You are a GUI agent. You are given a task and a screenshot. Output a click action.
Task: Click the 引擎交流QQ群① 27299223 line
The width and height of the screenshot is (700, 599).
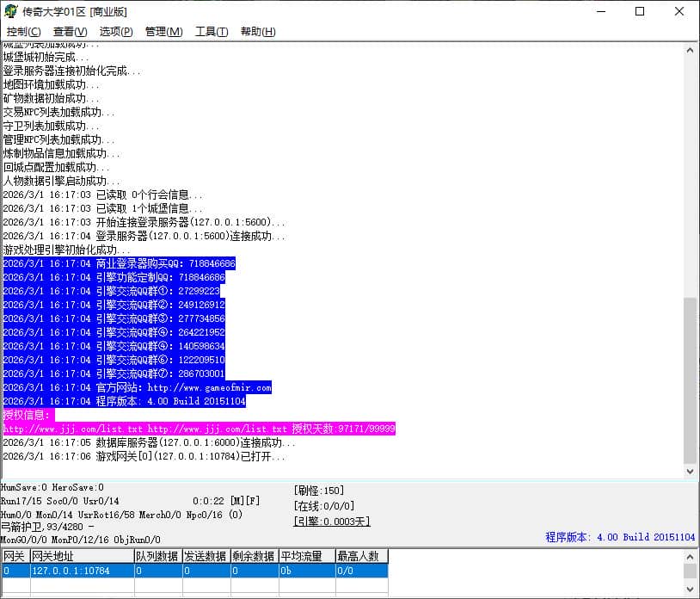pyautogui.click(x=112, y=291)
